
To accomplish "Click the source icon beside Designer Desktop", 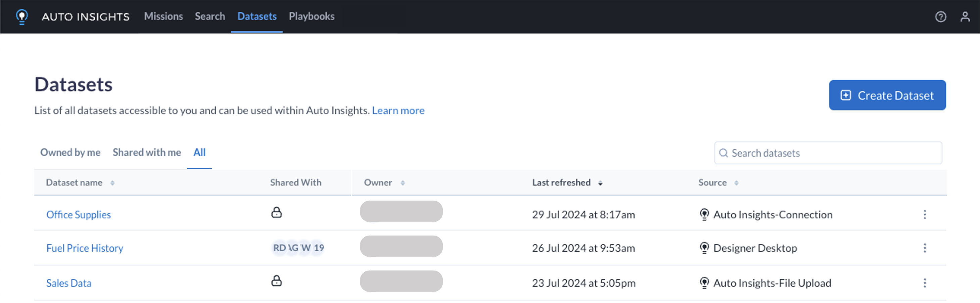I will click(x=705, y=248).
